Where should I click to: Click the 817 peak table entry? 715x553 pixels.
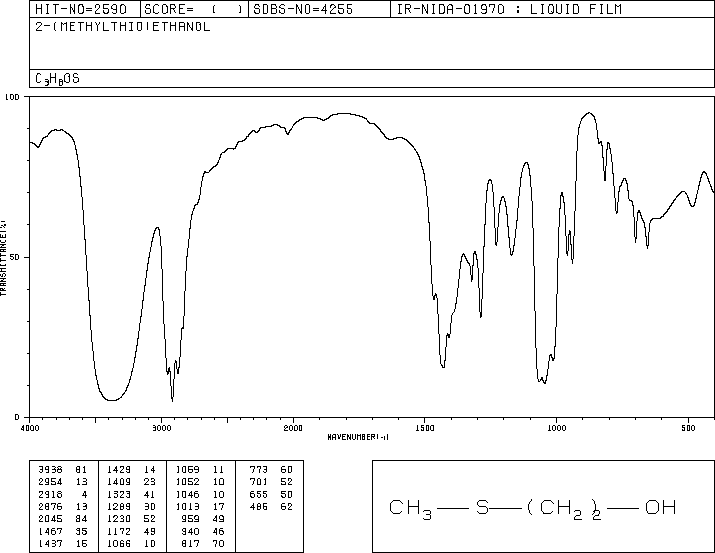(x=202, y=543)
